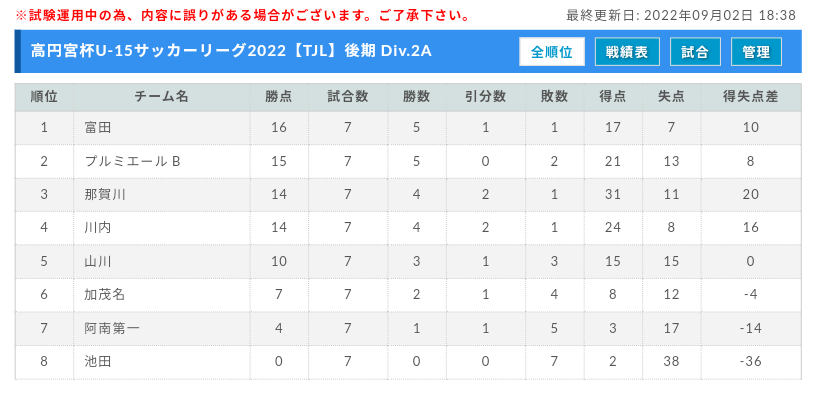This screenshot has height=396, width=825.
Task: Select the 富田 team row
Action: [408, 127]
